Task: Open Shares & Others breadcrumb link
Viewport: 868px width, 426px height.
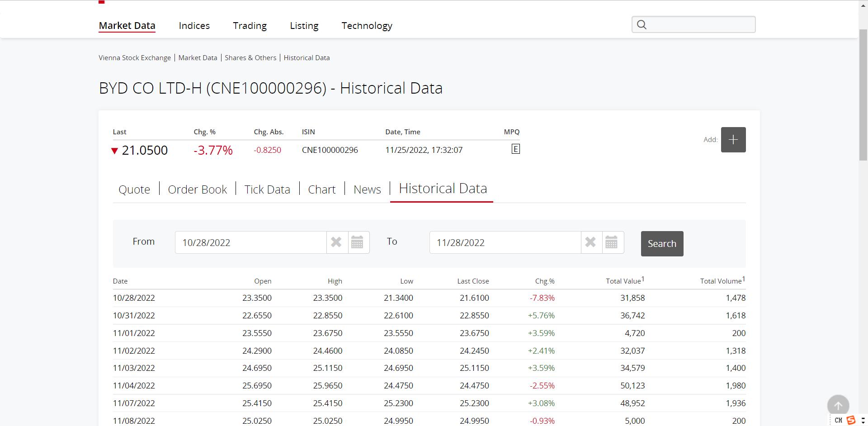Action: pos(250,58)
